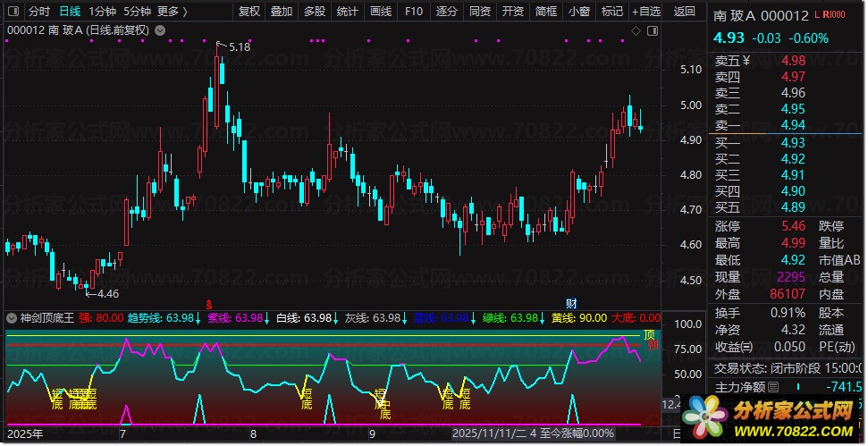Toggle the left sidebar panel icon
The image size is (868, 446).
pyautogui.click(x=13, y=11)
